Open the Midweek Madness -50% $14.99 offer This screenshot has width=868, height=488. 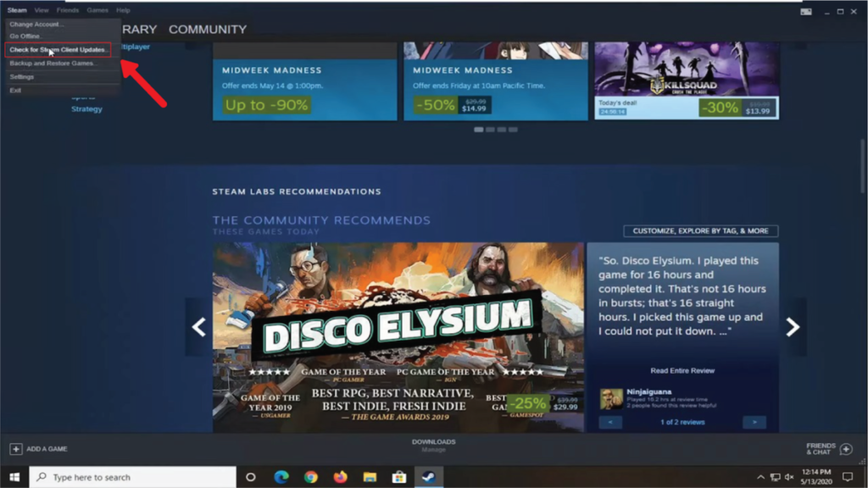[x=495, y=81]
